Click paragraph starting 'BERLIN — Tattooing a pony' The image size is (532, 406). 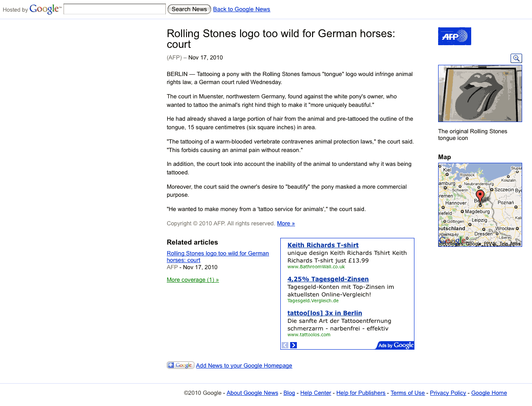click(290, 78)
